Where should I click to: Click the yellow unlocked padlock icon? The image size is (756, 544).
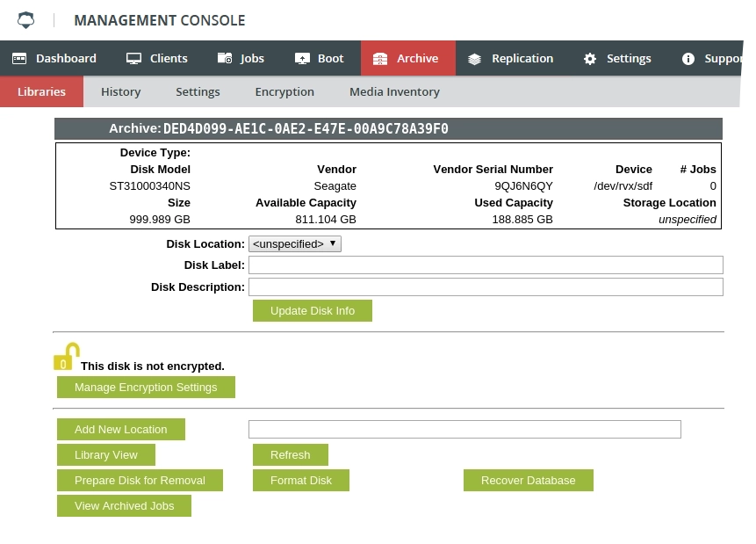(x=66, y=357)
